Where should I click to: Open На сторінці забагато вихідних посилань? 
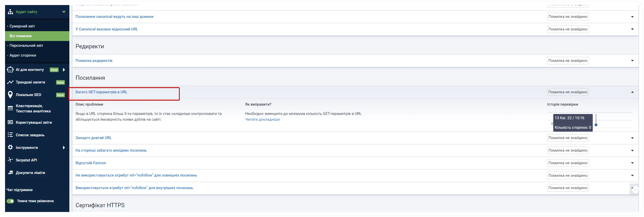pos(111,150)
